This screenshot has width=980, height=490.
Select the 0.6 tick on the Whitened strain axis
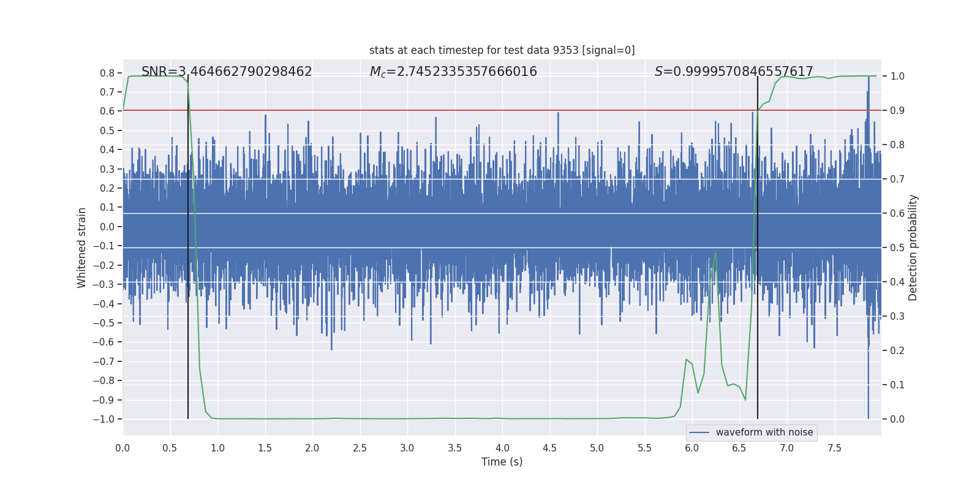tap(107, 111)
